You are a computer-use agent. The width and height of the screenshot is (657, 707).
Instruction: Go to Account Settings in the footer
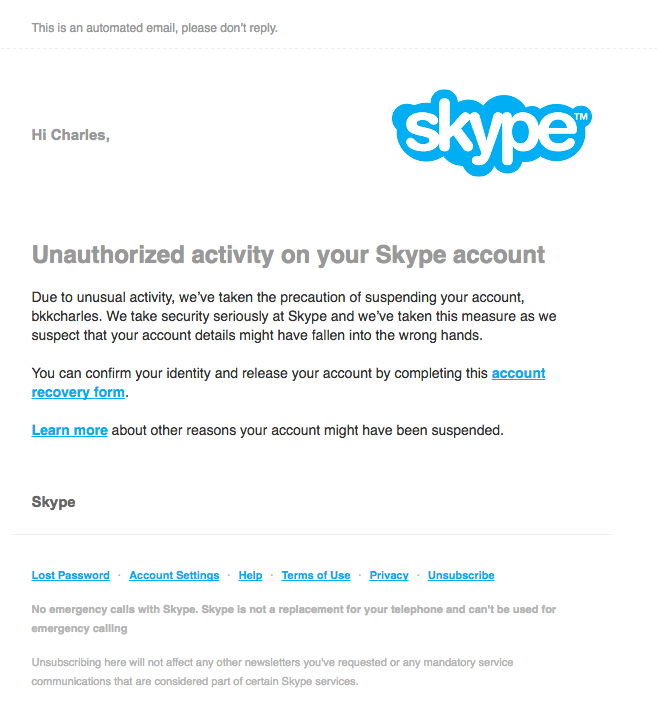tap(174, 575)
